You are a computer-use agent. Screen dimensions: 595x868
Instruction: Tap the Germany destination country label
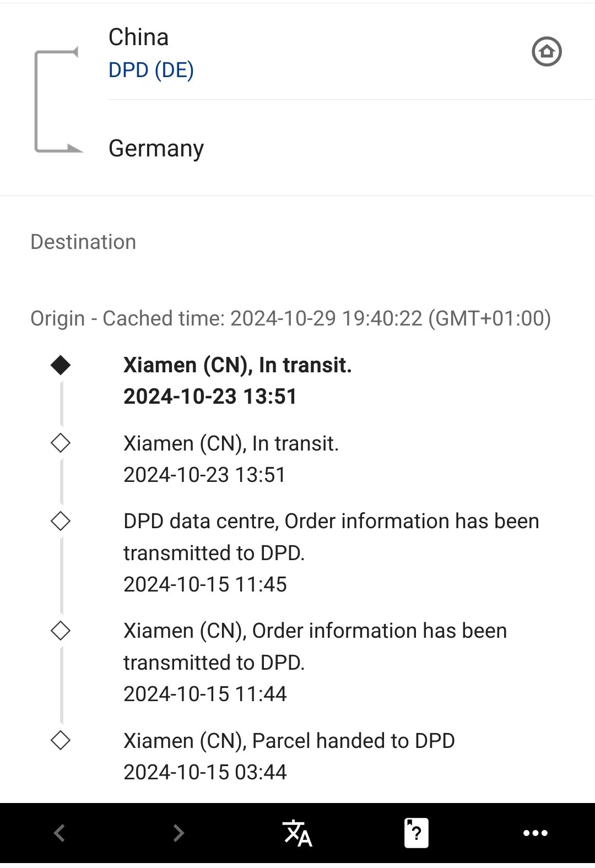(156, 148)
